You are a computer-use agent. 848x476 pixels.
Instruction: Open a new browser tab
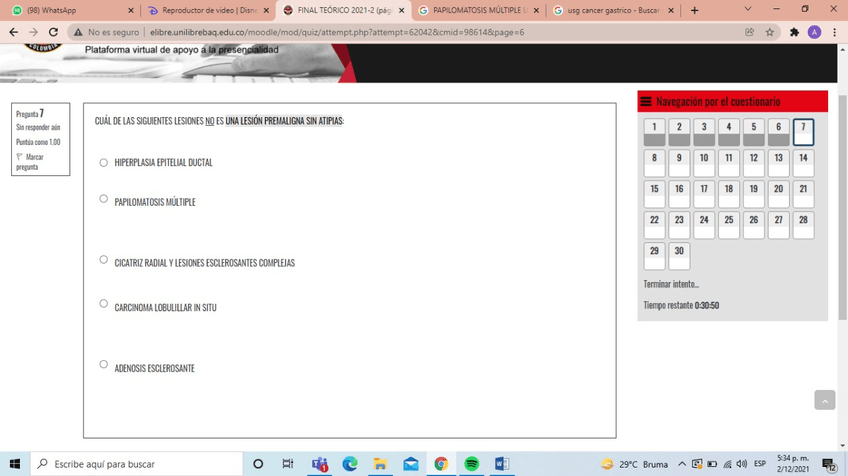click(x=694, y=10)
